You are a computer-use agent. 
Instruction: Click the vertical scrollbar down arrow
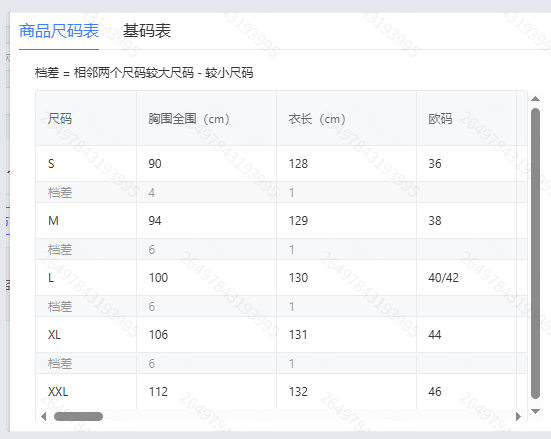535,411
